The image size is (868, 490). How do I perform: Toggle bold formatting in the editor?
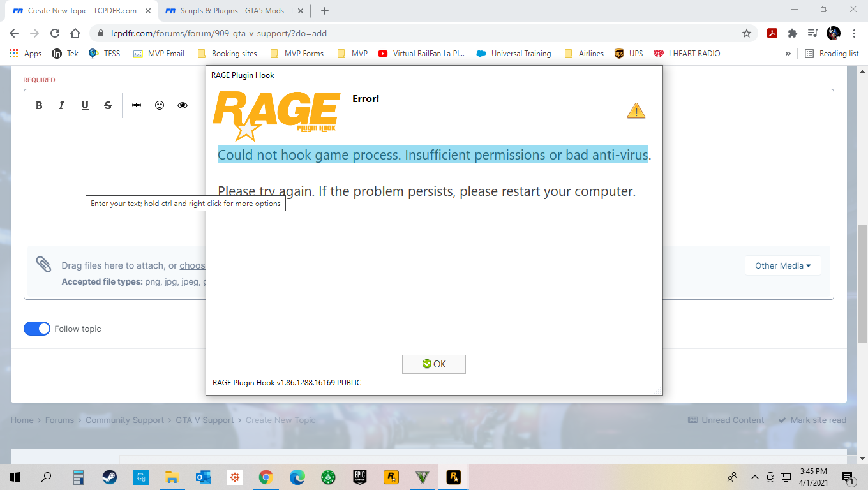(39, 105)
